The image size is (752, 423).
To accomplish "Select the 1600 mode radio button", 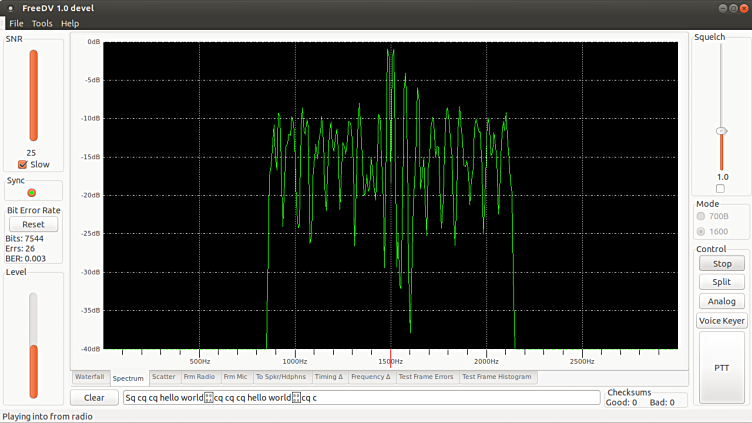I will coord(701,231).
